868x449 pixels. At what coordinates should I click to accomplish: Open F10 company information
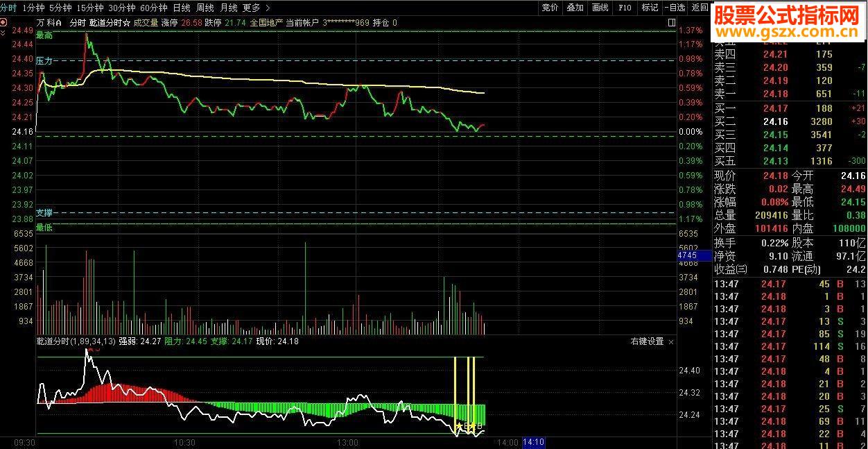point(625,8)
